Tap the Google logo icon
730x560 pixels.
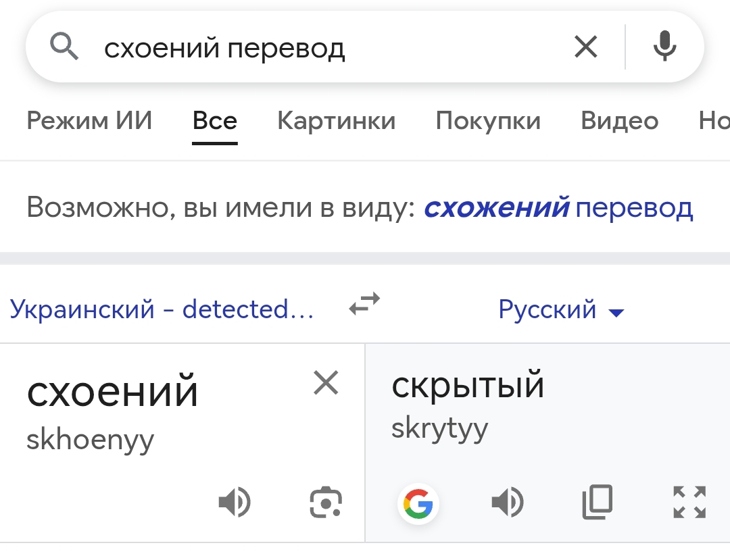pos(418,504)
